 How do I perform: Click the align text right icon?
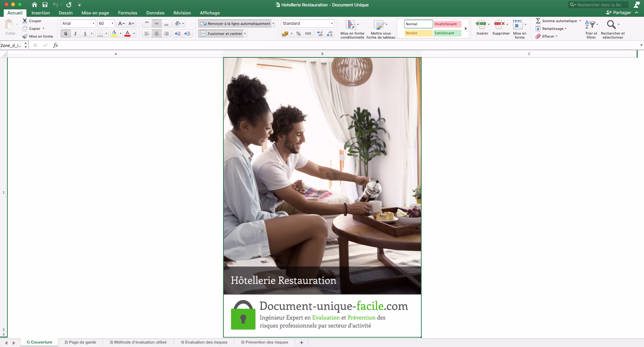[166, 34]
